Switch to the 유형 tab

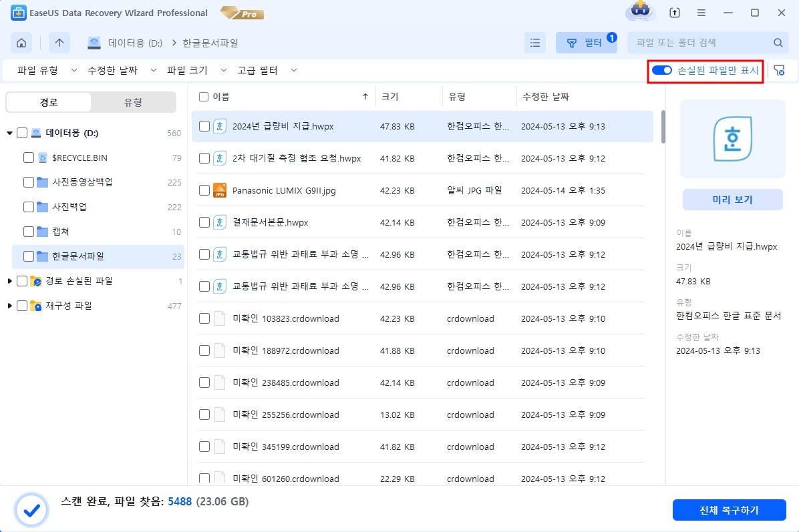133,102
